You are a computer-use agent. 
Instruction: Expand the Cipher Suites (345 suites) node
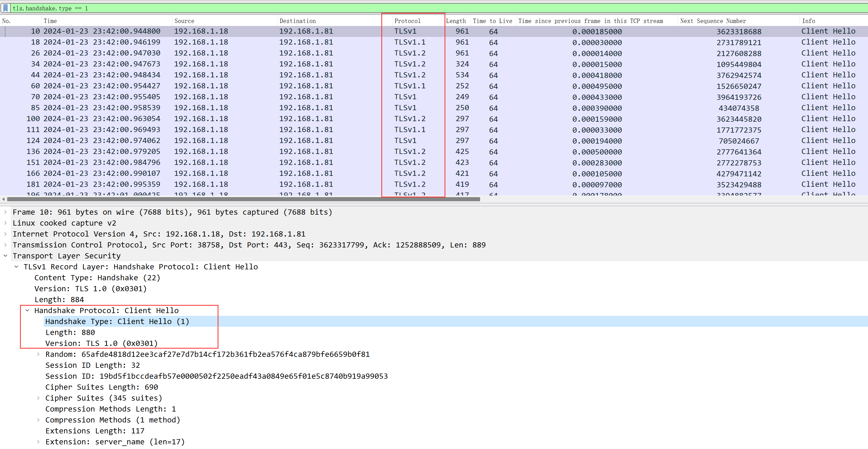click(x=38, y=398)
